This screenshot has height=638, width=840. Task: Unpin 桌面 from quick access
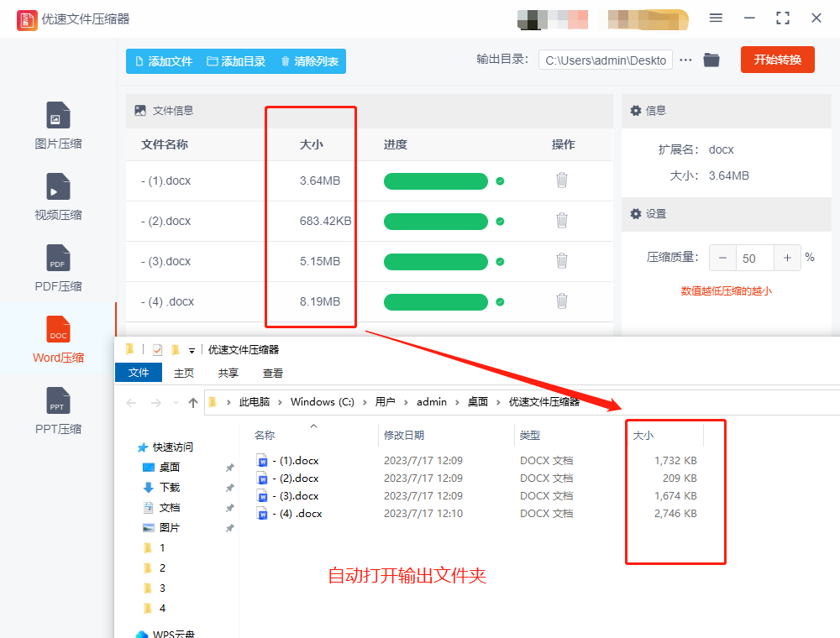coord(228,467)
